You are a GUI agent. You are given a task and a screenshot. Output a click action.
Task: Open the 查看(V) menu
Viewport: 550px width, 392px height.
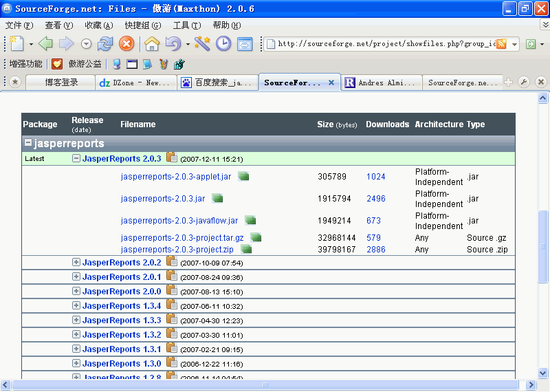point(59,25)
